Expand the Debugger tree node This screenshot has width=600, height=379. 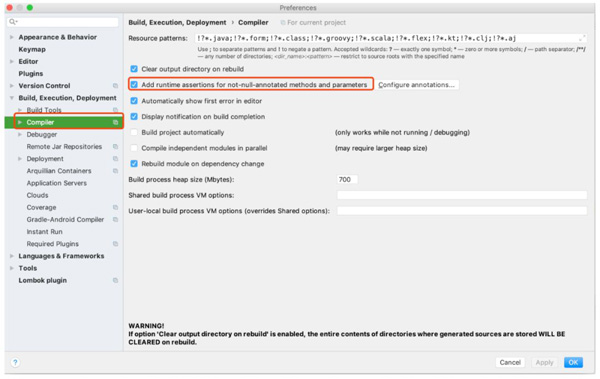click(x=20, y=134)
